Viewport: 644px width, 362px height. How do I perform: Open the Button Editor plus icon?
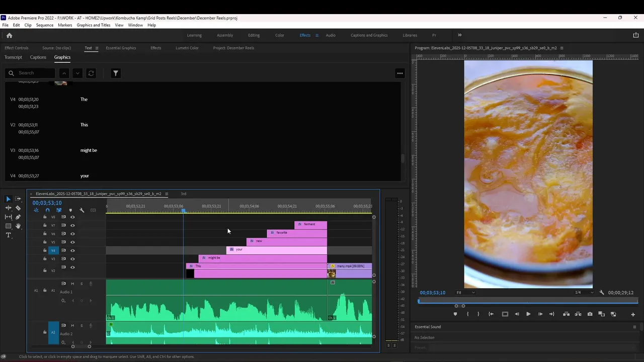(x=633, y=314)
